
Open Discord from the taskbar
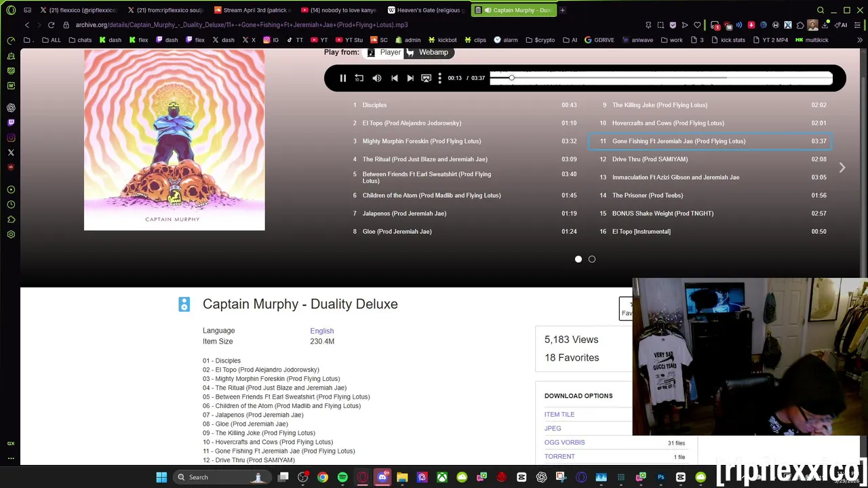(382, 477)
